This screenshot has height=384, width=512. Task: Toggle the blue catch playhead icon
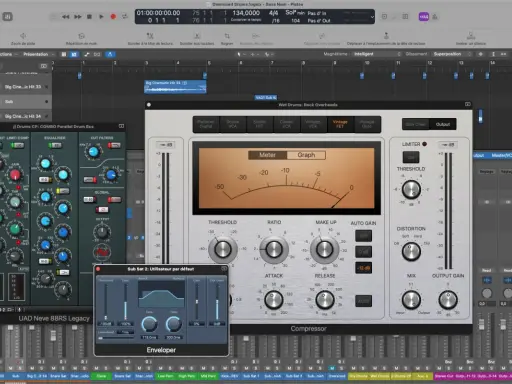click(110, 54)
